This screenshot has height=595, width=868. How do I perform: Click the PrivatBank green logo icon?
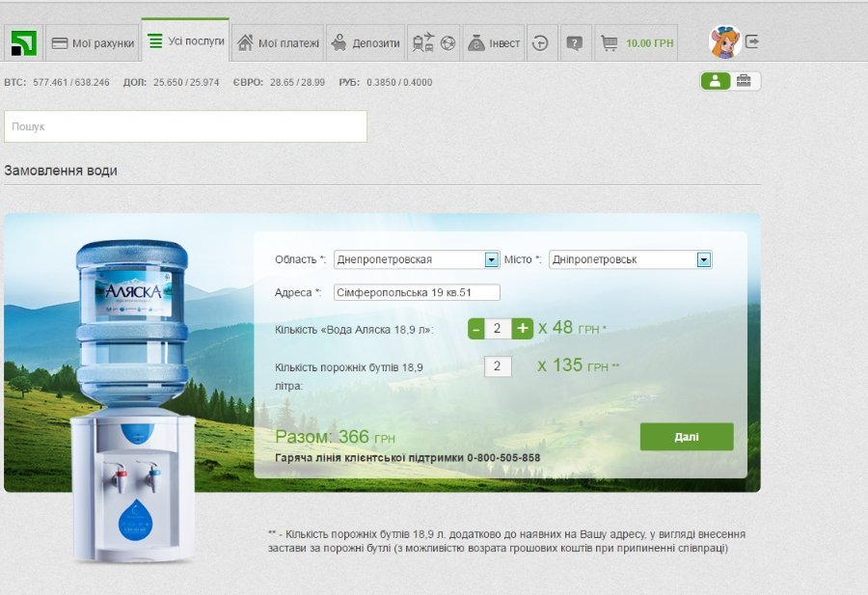[23, 43]
